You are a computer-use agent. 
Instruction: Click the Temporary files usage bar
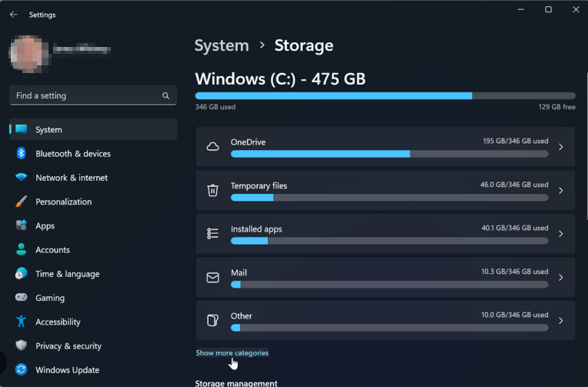389,197
